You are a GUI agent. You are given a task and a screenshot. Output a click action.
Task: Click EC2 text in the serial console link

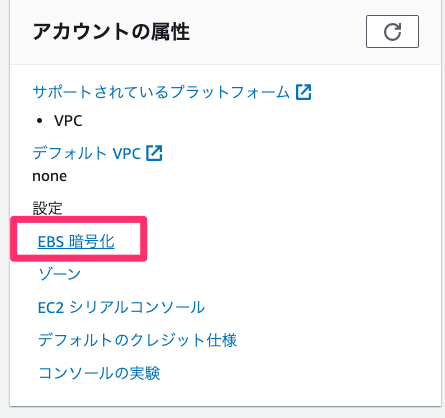coord(51,307)
